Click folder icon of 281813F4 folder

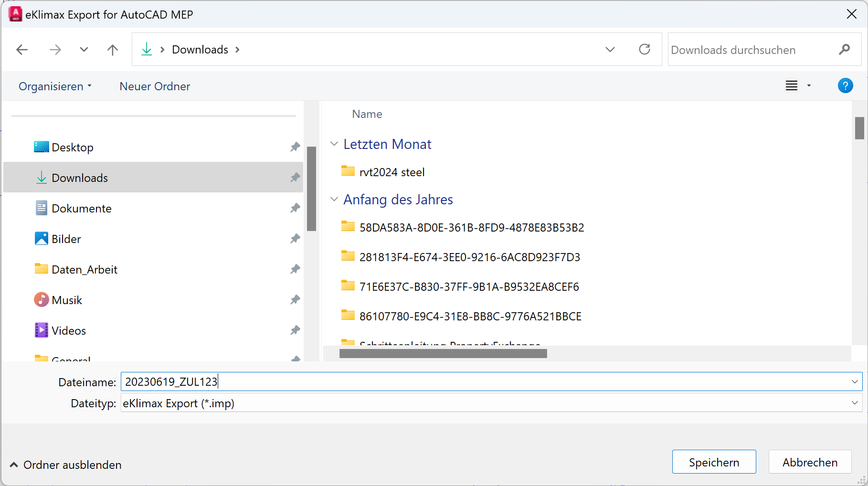(x=348, y=256)
